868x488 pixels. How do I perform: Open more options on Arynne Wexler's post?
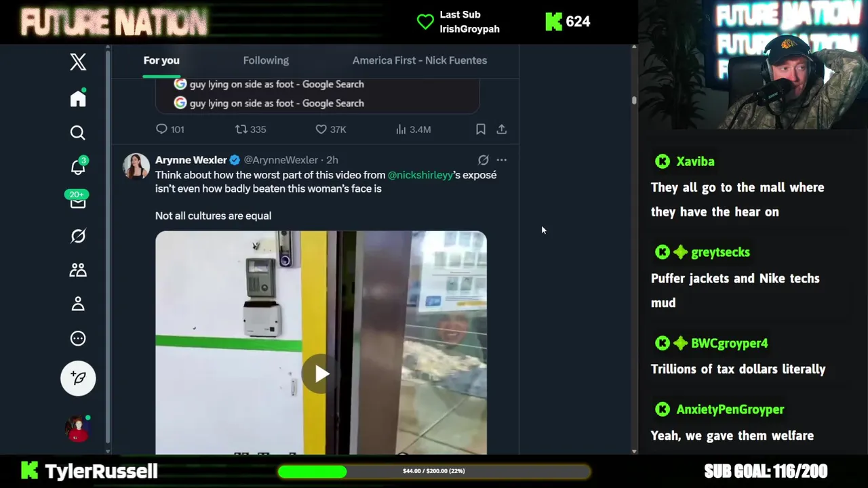click(x=501, y=160)
